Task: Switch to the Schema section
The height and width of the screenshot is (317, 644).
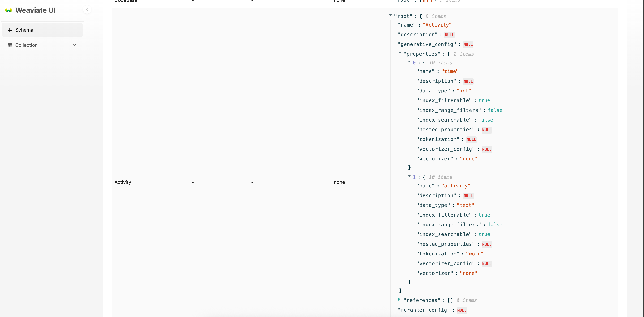Action: 24,30
